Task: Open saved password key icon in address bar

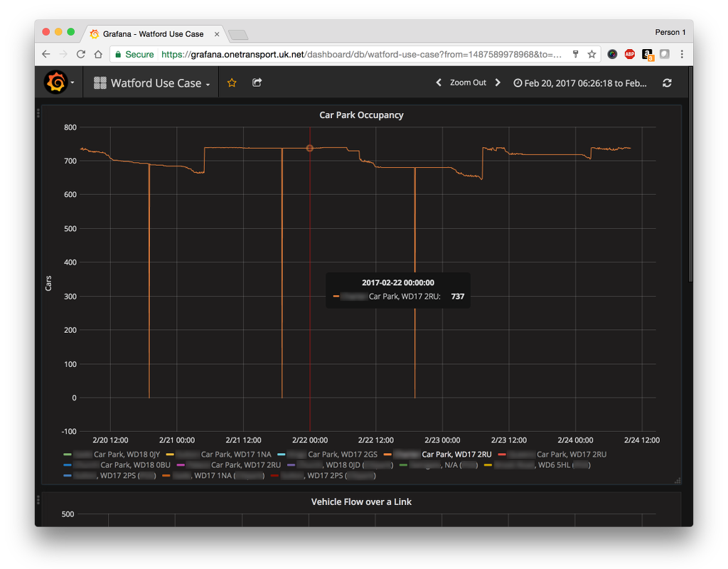Action: pos(576,54)
